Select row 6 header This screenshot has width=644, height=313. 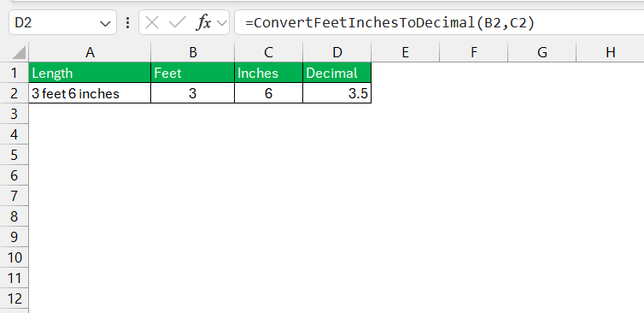15,175
